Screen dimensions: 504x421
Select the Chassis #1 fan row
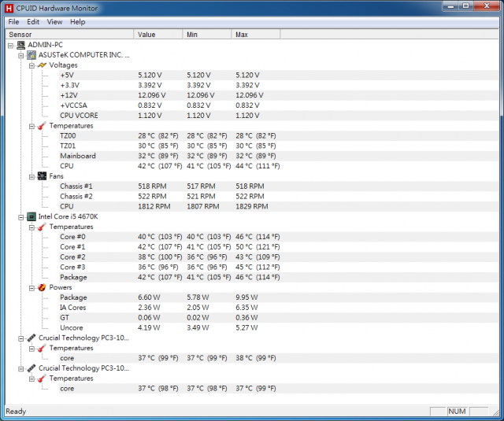(279, 186)
